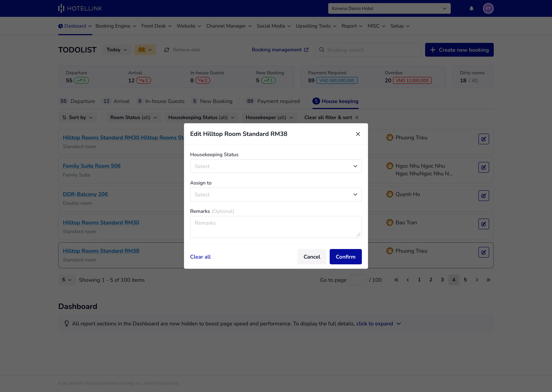Click the external link icon beside Booking management

tap(306, 50)
